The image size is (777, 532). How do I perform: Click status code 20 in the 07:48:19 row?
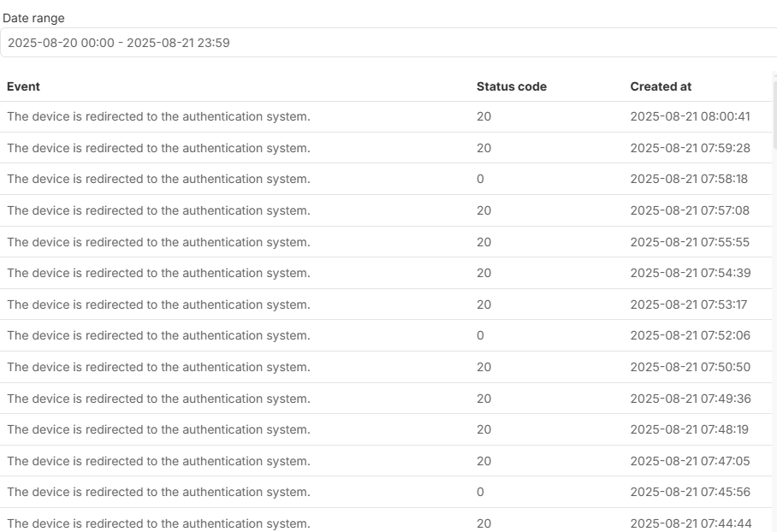click(x=484, y=429)
